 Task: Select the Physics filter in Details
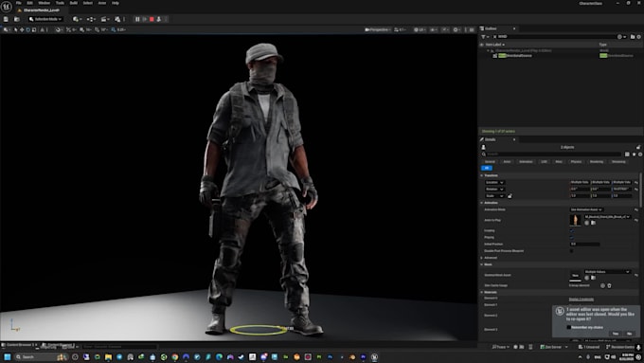pyautogui.click(x=576, y=161)
